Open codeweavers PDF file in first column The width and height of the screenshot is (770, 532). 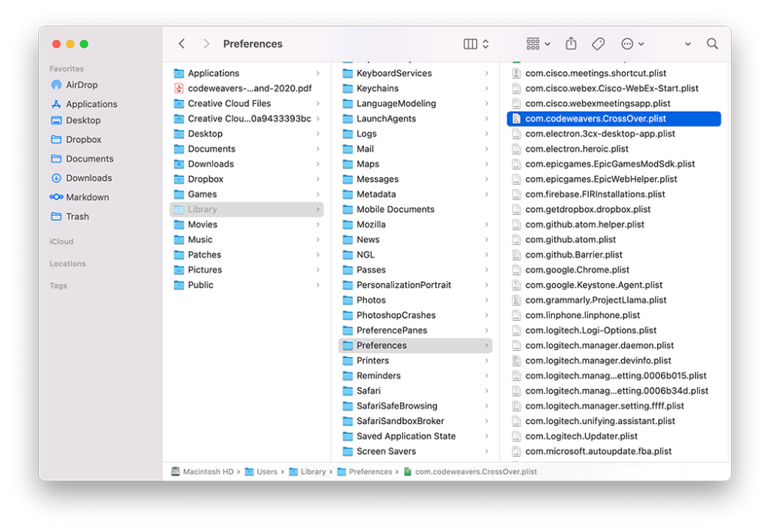point(249,89)
